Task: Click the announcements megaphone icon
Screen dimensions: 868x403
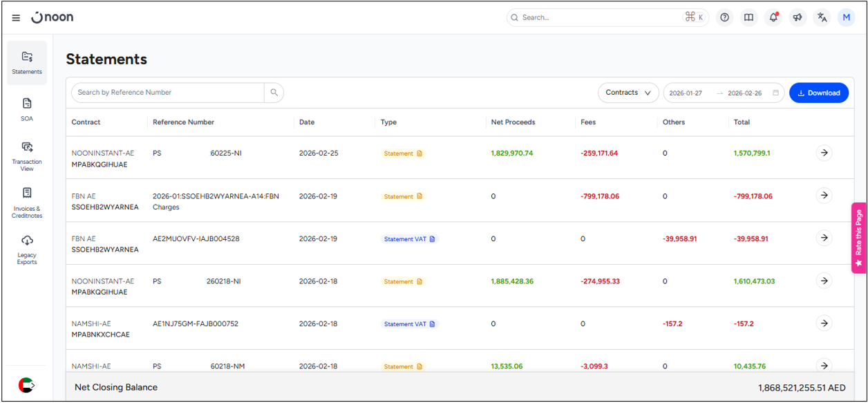Action: pos(798,18)
